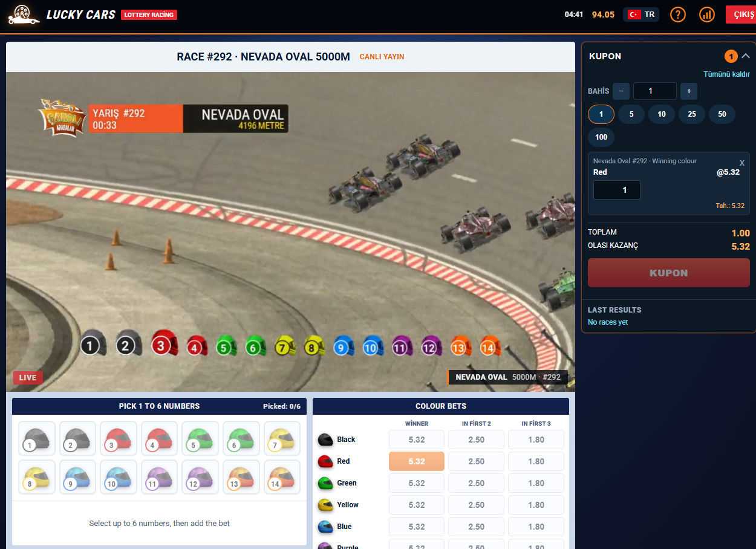
Task: Click the Red helmet colour icon
Action: pos(325,461)
